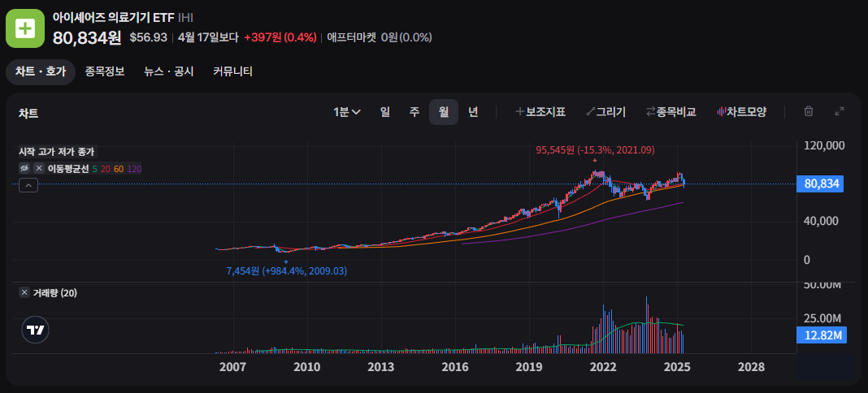Image resolution: width=868 pixels, height=393 pixels.
Task: Select the 월 monthly interval
Action: pos(444,112)
